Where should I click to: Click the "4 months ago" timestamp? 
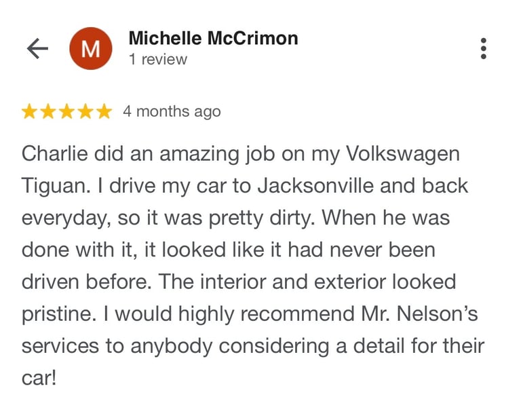click(x=172, y=112)
